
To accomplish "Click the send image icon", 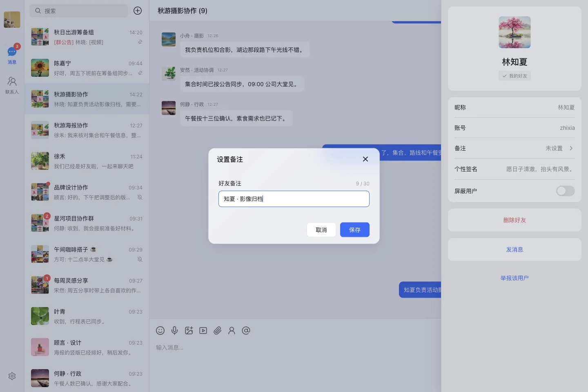I will click(189, 330).
